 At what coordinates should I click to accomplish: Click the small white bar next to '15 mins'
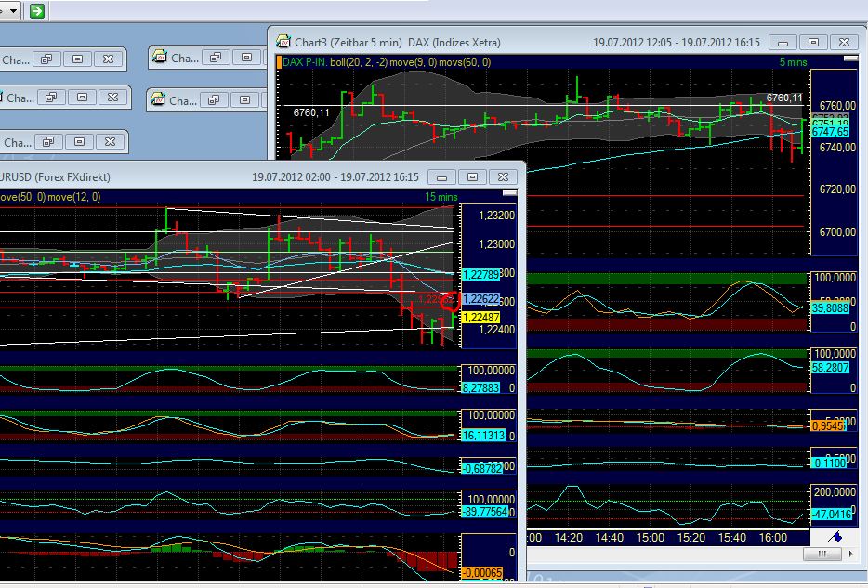[x=509, y=192]
